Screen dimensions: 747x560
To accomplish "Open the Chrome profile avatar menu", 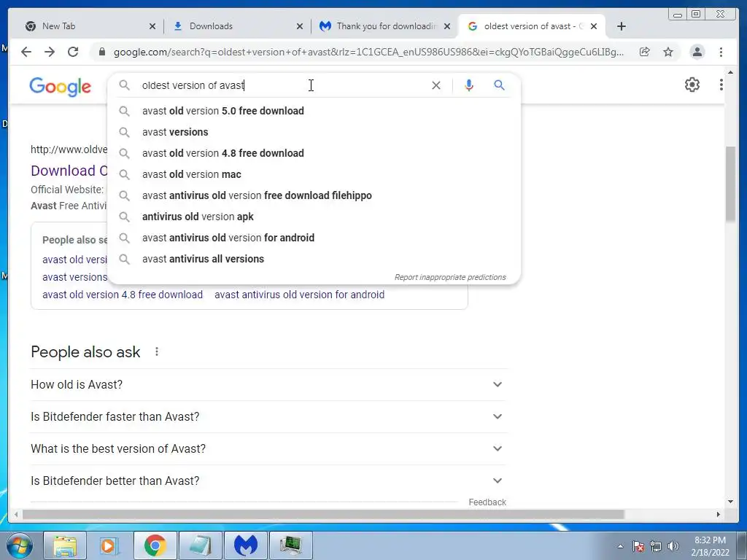I will [697, 52].
